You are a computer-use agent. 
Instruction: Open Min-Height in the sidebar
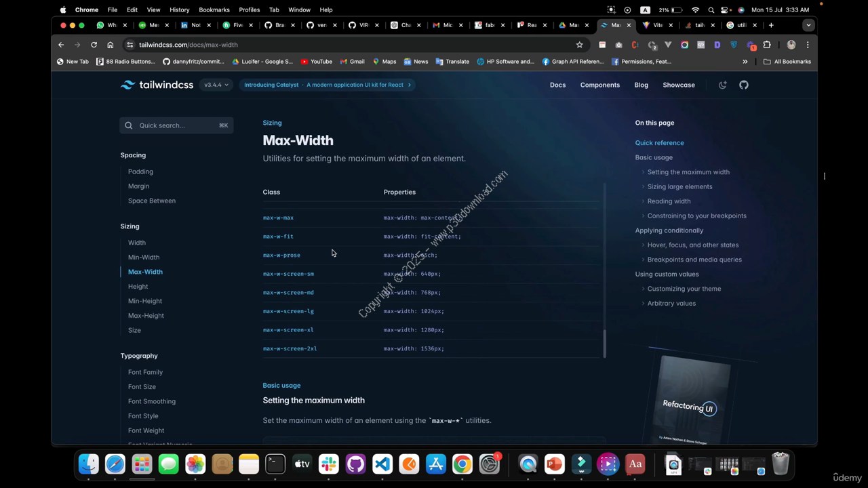point(144,301)
